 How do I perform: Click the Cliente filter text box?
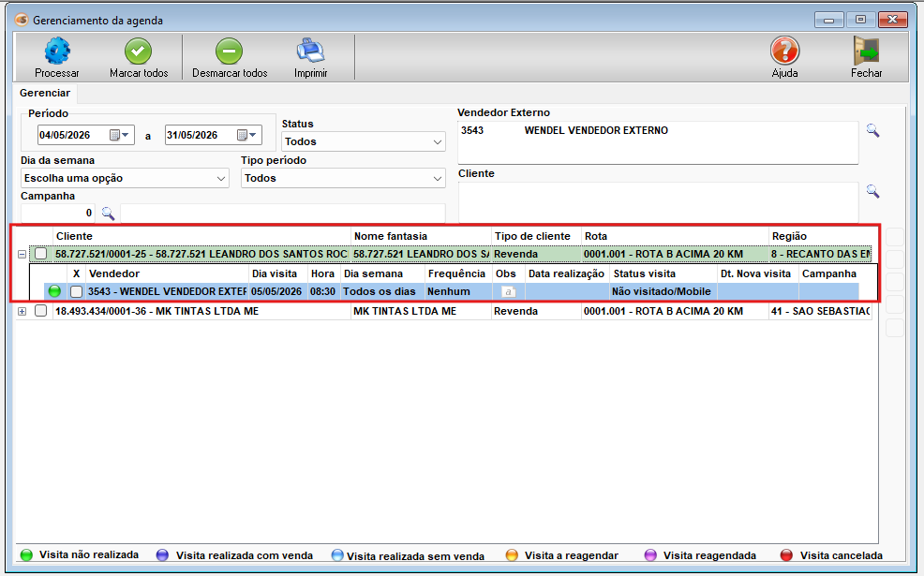(658, 200)
